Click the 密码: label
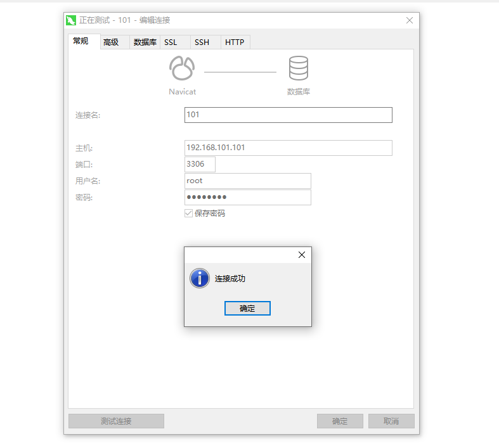 click(x=84, y=198)
